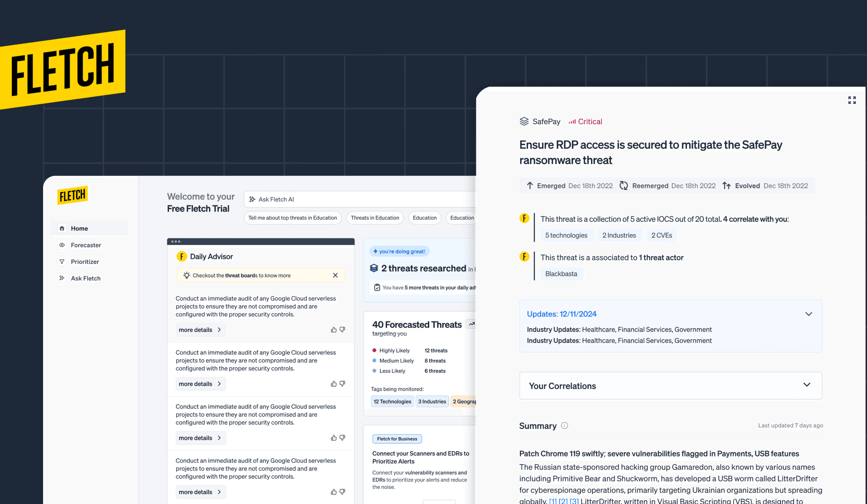This screenshot has height=504, width=867.
Task: Click the lightning icon in you're doing great badge
Action: [376, 251]
